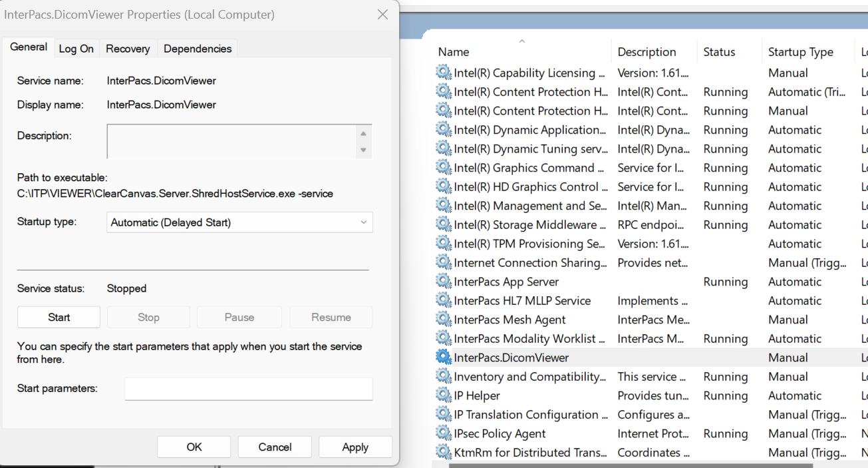
Task: Click gear icon beside InterPacs Mesh Agent
Action: [x=444, y=320]
